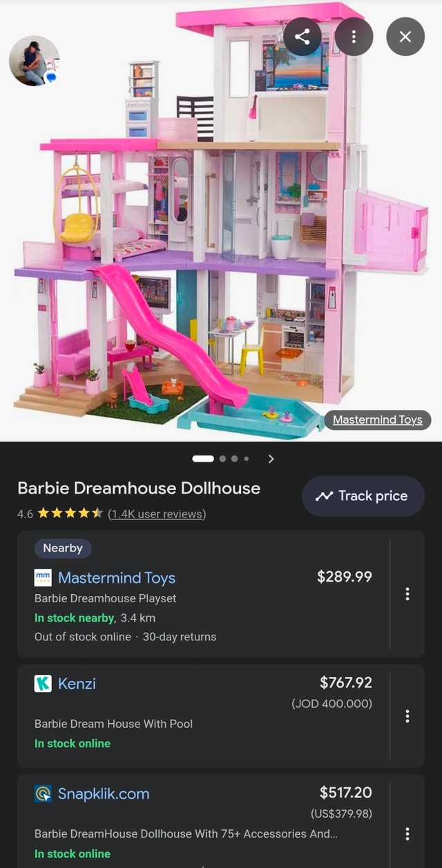Tap the share icon over the image
This screenshot has height=868, width=442.
[302, 37]
